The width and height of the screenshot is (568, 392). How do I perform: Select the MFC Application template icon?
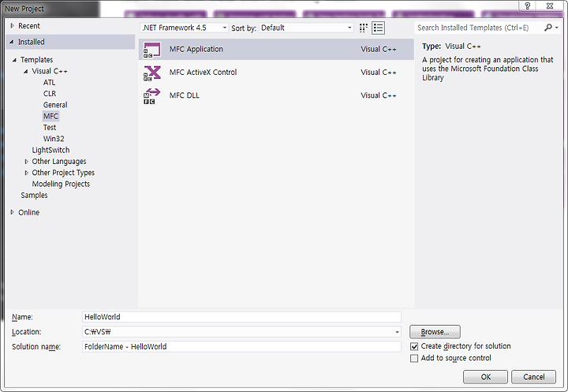tap(151, 50)
